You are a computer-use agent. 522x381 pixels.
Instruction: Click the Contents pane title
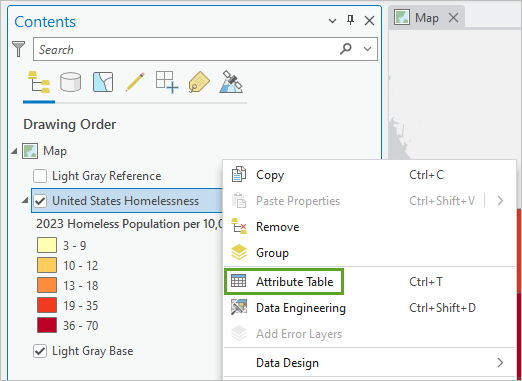pyautogui.click(x=45, y=22)
